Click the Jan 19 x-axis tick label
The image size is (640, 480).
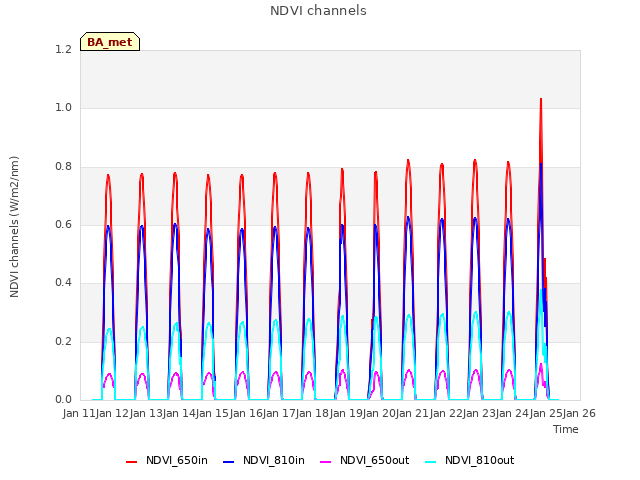point(346,413)
